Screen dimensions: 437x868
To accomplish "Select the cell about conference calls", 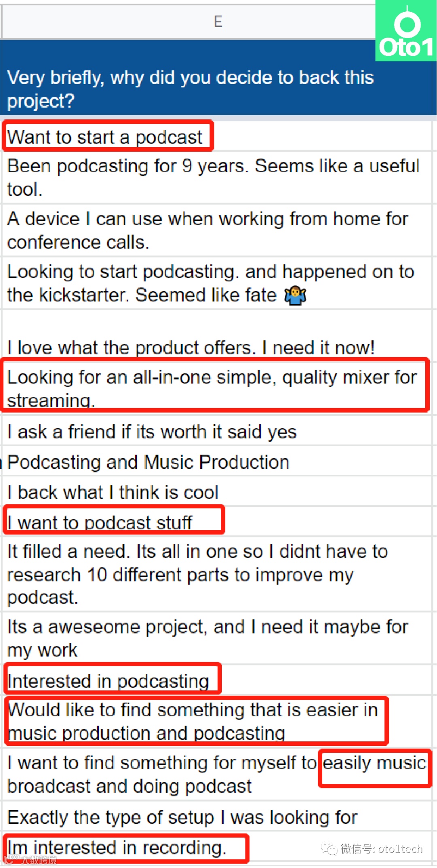I will click(208, 230).
